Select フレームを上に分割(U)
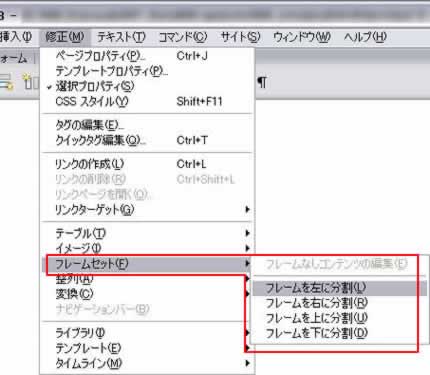 pos(339,318)
